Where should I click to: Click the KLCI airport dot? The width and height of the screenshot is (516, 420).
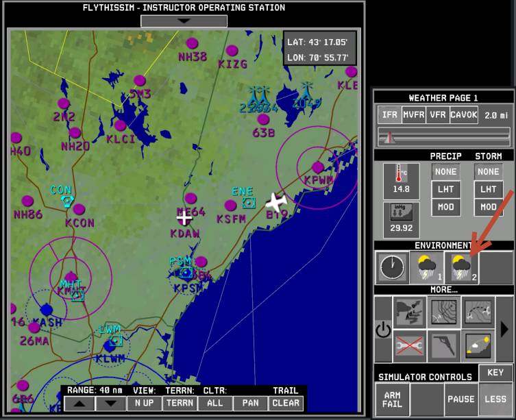click(120, 125)
